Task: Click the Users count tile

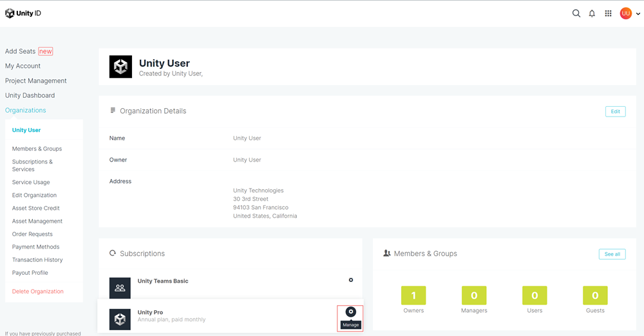Action: [x=535, y=295]
